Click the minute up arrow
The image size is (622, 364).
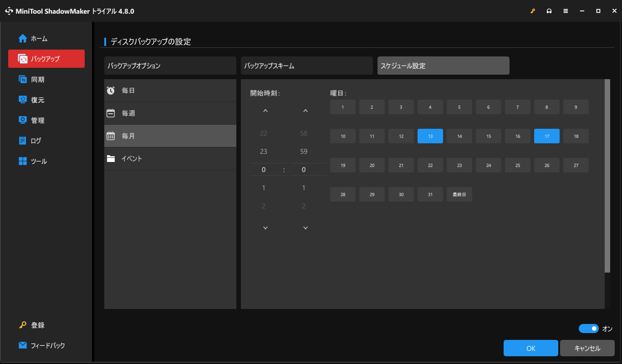pos(306,111)
